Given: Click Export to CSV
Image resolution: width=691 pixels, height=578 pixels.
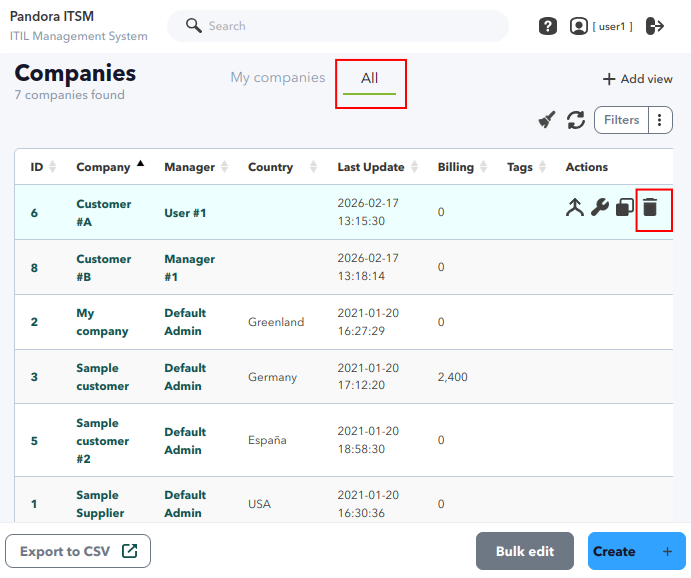Looking at the screenshot, I should click(78, 551).
